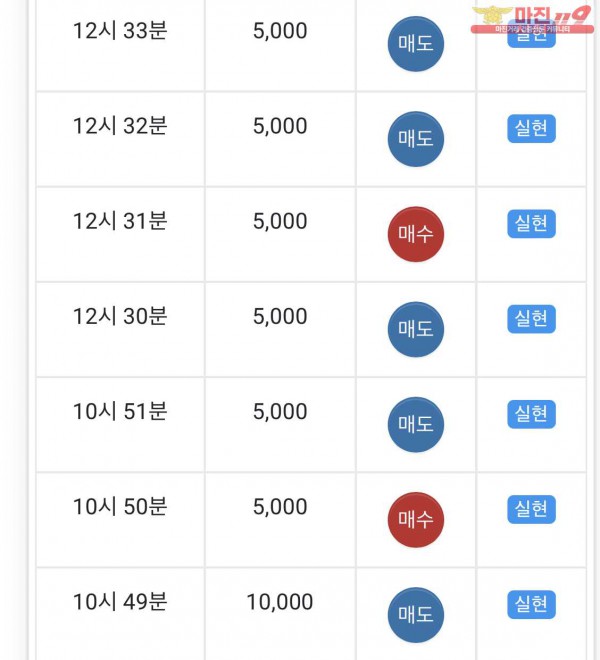Tap the red 매수 circle at 12시 31분
600x660 pixels.
[415, 234]
